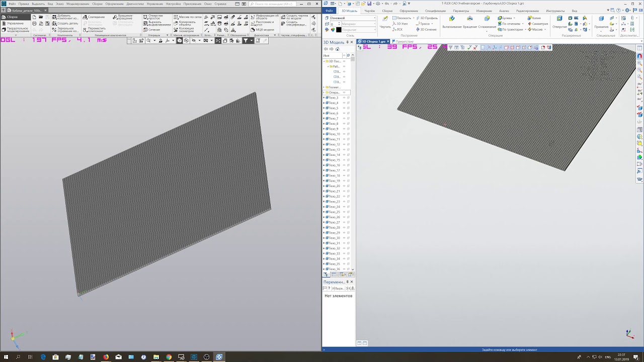Viewport: 644px width, 362px height.
Task: Select Вращение revolve tool in T-FLEX
Action: click(470, 23)
